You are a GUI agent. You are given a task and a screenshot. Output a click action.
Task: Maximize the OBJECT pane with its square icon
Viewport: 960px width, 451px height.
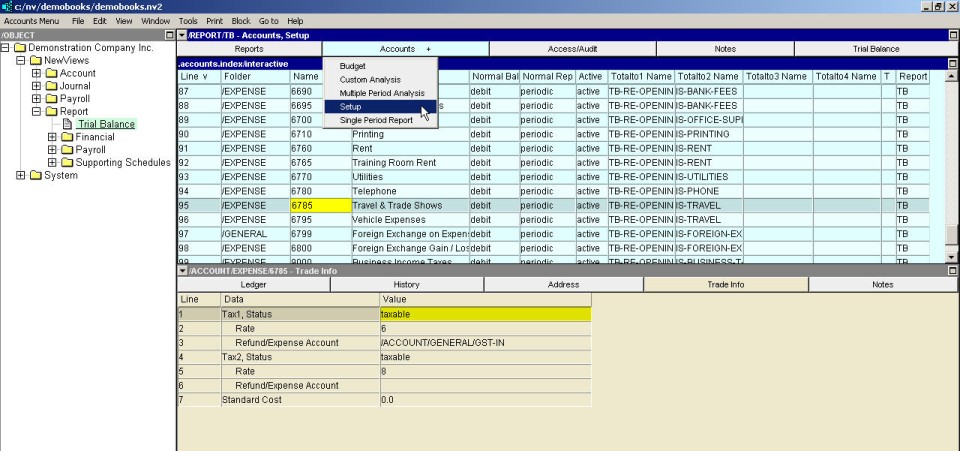169,35
